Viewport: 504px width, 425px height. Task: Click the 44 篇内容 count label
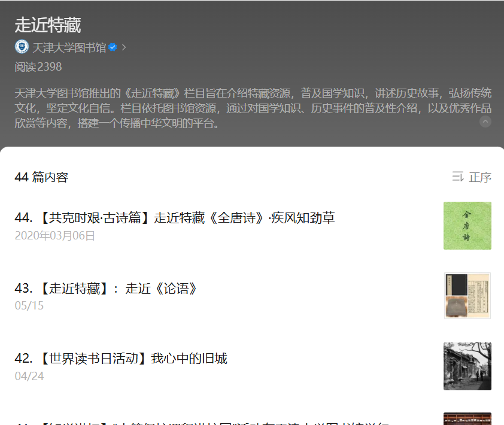[x=41, y=177]
